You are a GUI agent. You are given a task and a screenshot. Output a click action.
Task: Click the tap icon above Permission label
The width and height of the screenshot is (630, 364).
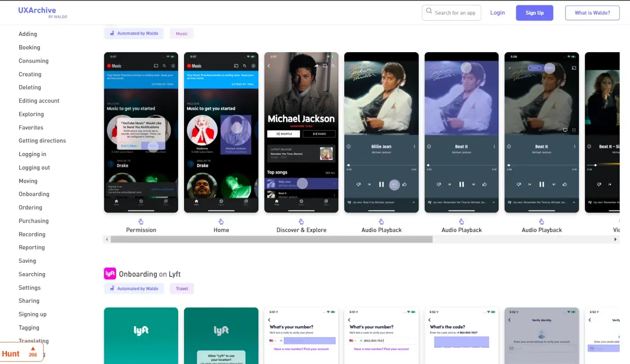coord(141,221)
